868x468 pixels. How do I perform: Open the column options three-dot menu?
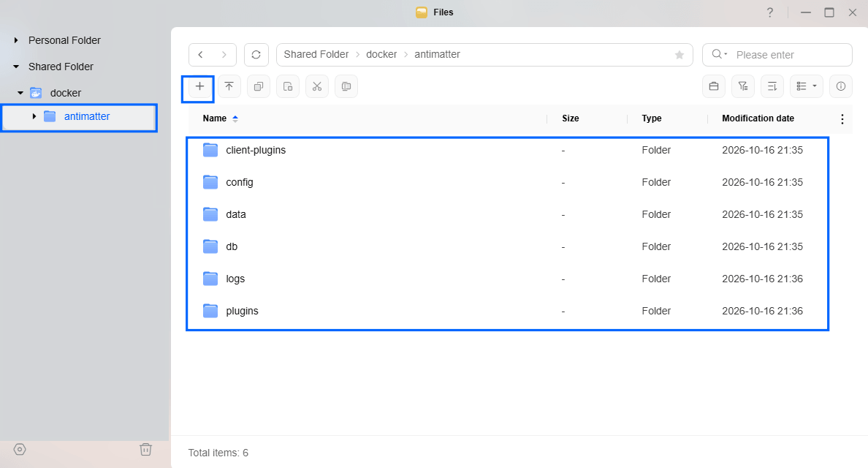point(842,119)
